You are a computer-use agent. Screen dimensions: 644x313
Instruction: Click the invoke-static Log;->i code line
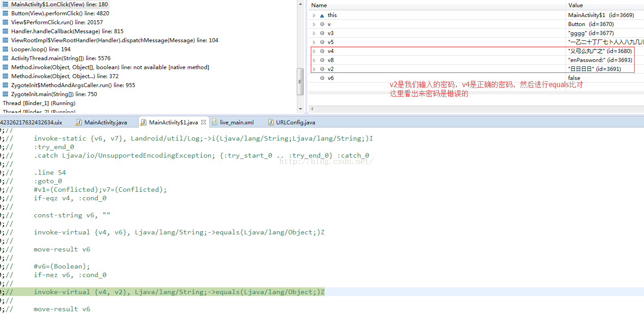pyautogui.click(x=203, y=138)
